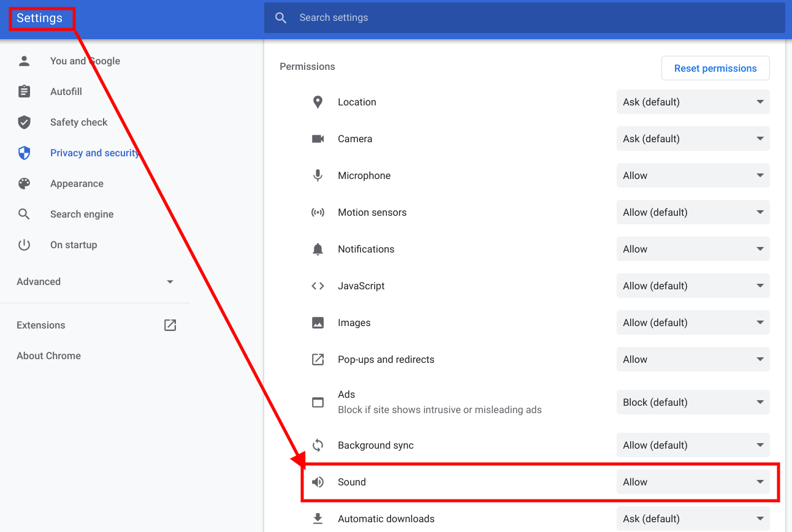Click the Reset permissions button

[715, 68]
